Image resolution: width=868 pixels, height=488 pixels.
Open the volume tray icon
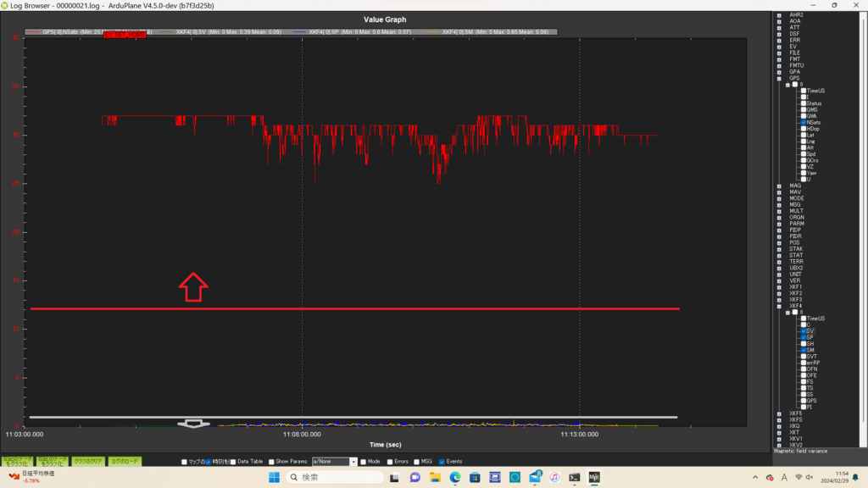click(810, 478)
